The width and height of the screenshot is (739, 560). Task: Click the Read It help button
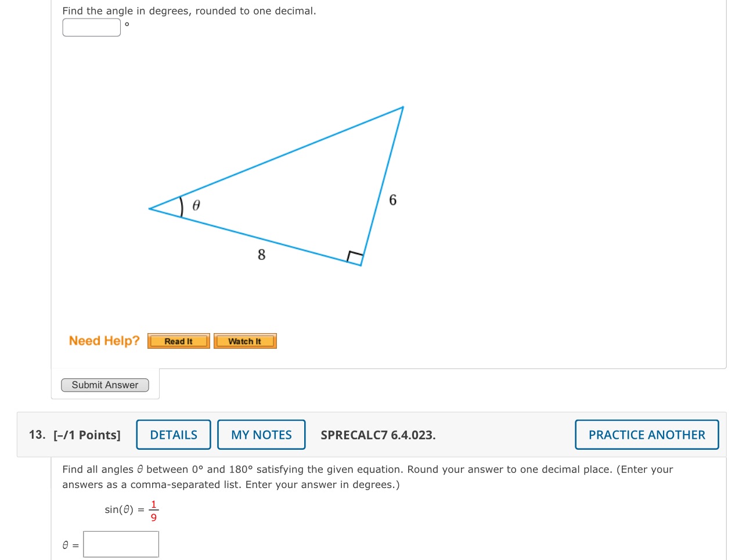[x=178, y=341]
